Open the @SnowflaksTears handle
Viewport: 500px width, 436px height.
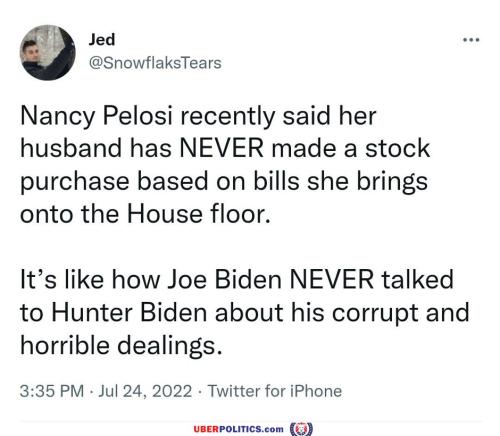[x=155, y=63]
